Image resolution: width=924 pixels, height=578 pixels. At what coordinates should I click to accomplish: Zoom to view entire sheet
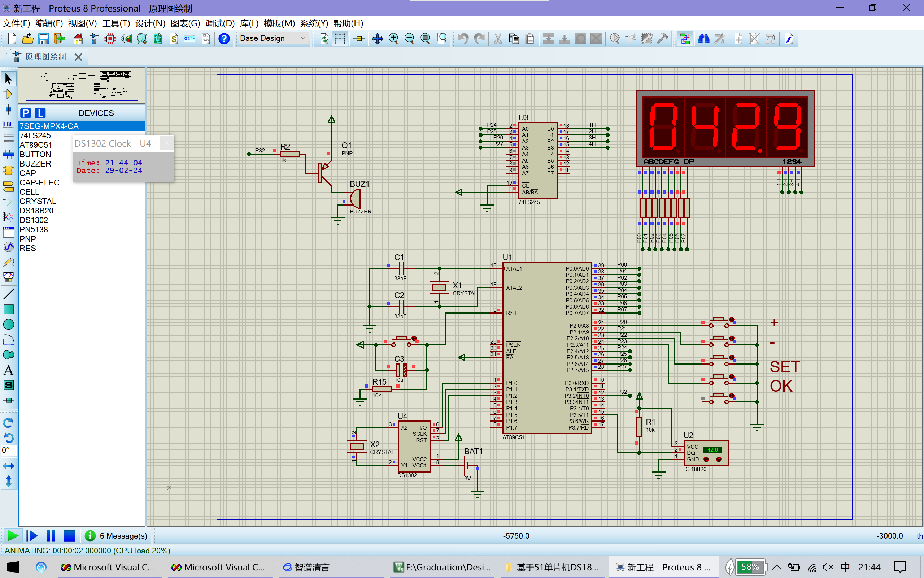point(425,39)
